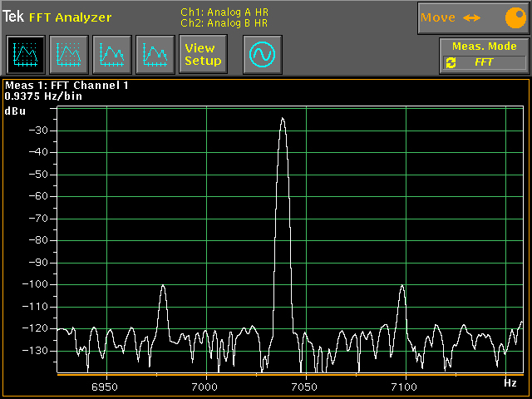
Task: Click the Hz horizontal axis label
Action: pyautogui.click(x=510, y=383)
